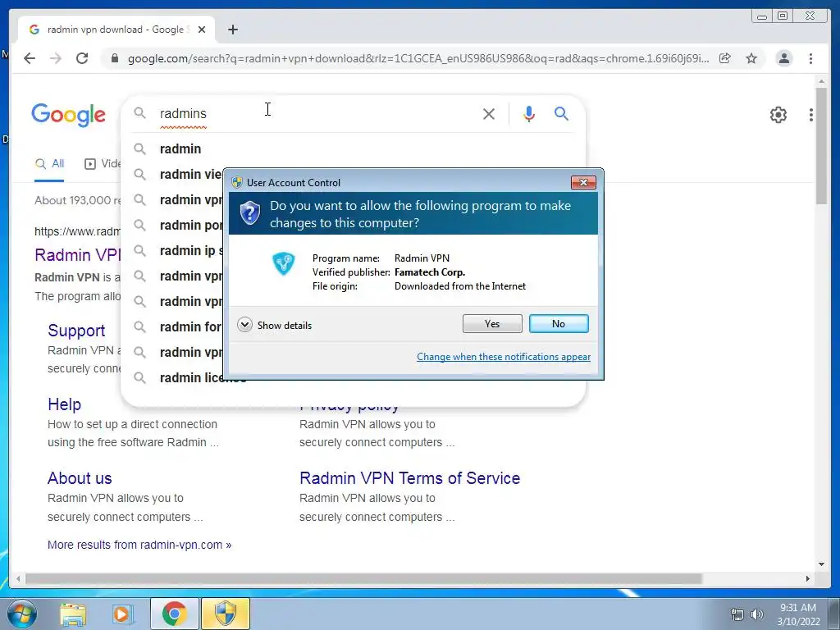Click the Chrome forward arrow
Image resolution: width=840 pixels, height=630 pixels.
tap(56, 58)
